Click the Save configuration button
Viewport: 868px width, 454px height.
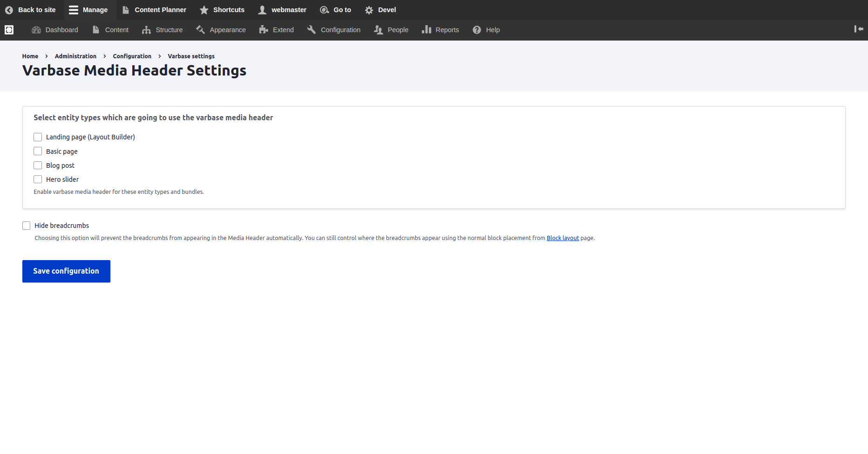click(x=66, y=271)
